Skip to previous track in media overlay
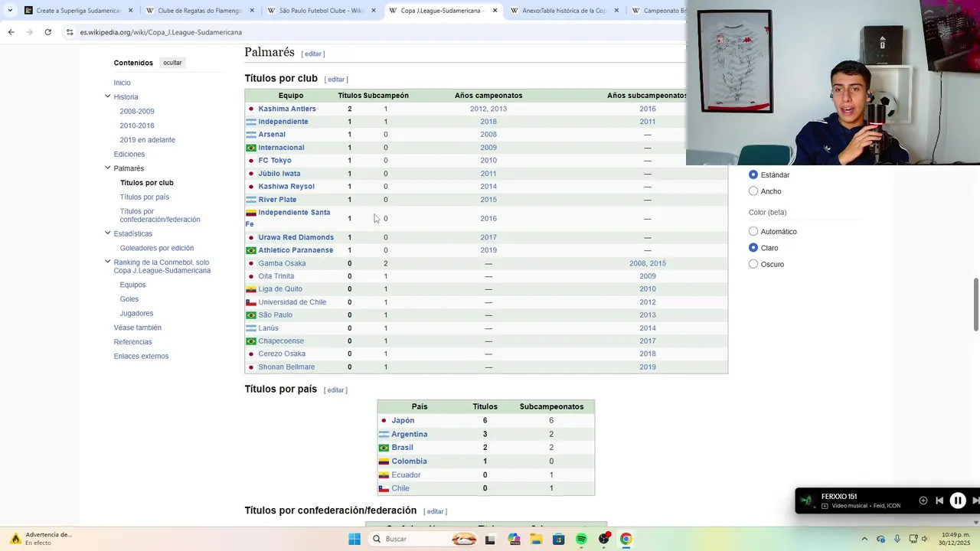Screen dimensions: 980x551 point(939,500)
